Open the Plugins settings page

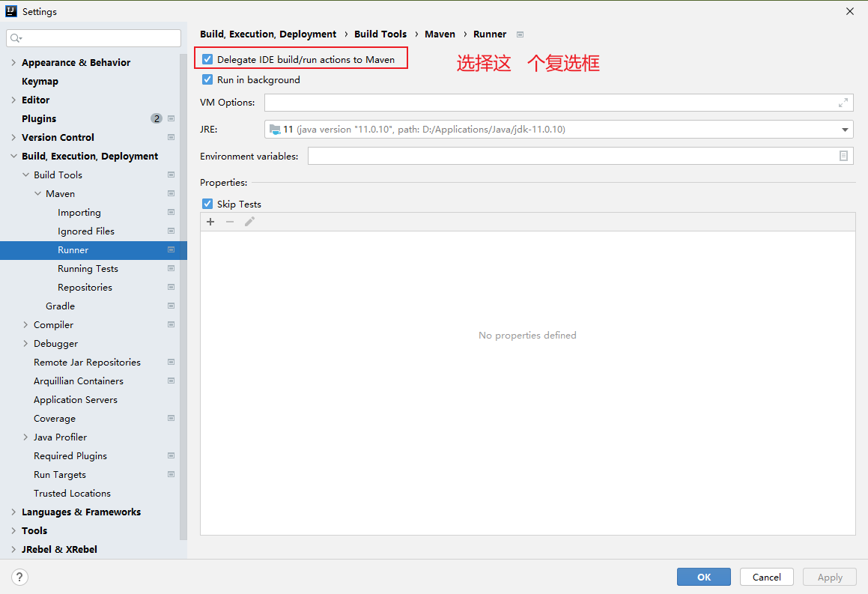[39, 118]
